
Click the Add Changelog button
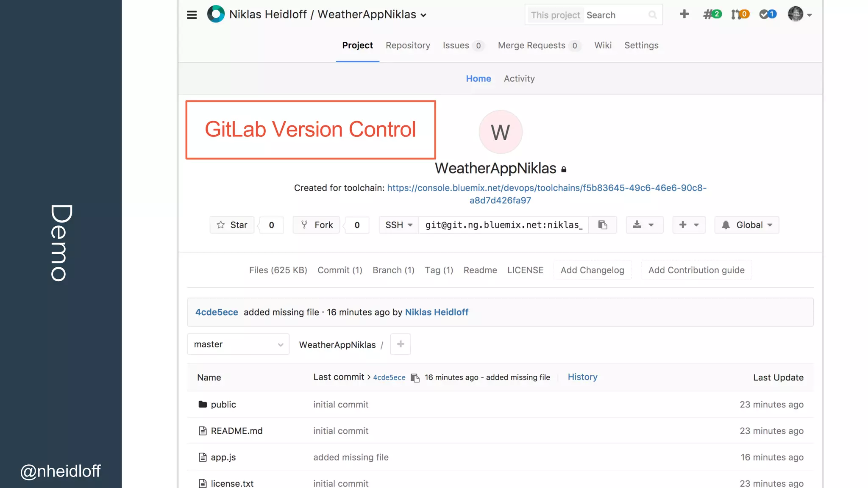pyautogui.click(x=592, y=270)
